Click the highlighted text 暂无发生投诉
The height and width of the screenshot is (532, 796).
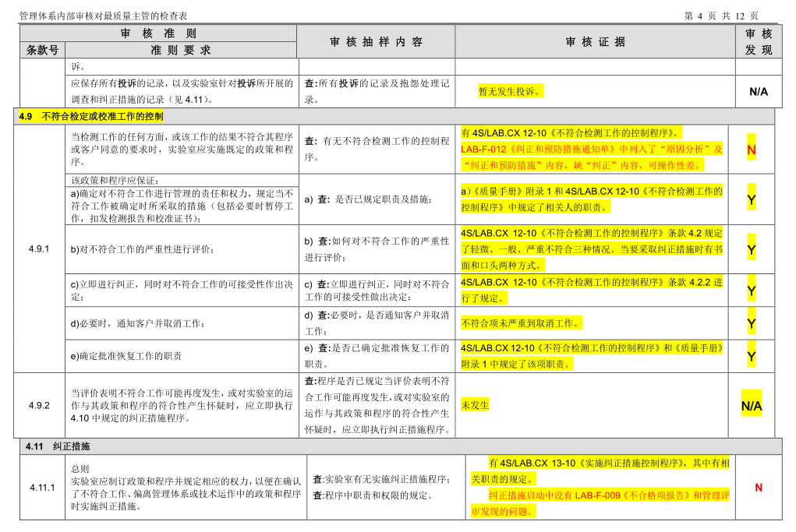(510, 91)
